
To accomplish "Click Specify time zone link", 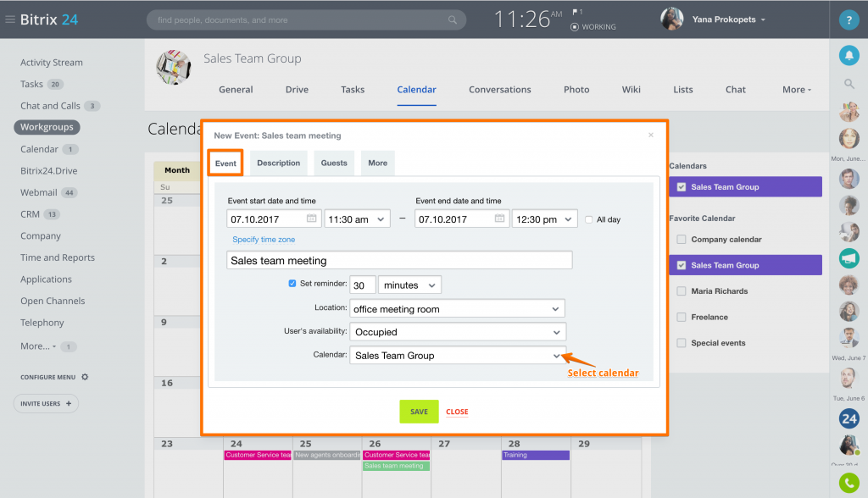I will (264, 240).
